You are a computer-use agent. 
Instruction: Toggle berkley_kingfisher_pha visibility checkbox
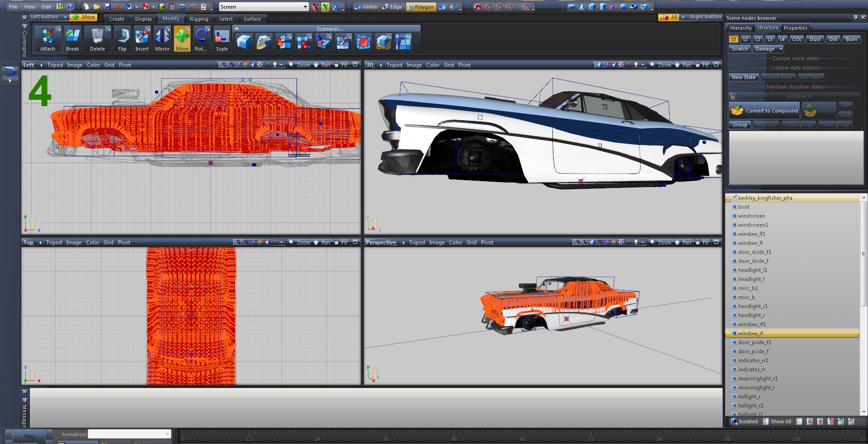(735, 198)
